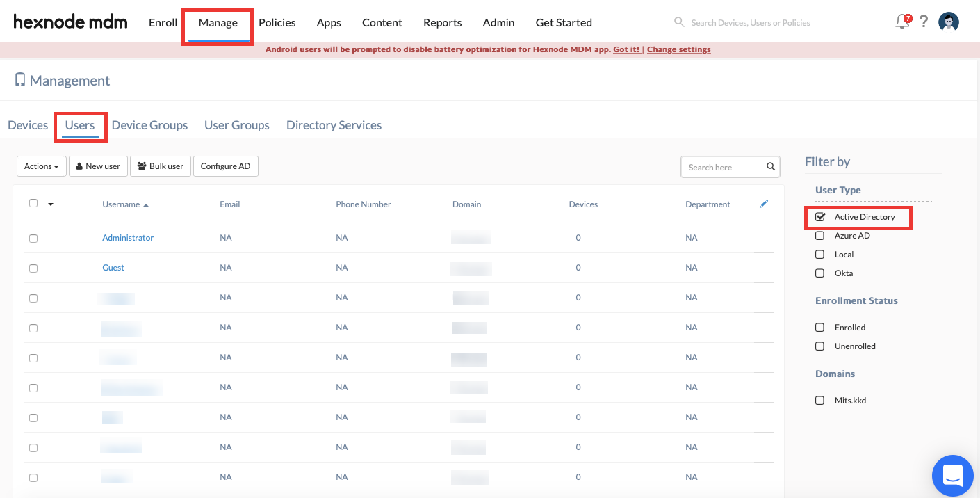Open the Manage menu

click(x=218, y=22)
